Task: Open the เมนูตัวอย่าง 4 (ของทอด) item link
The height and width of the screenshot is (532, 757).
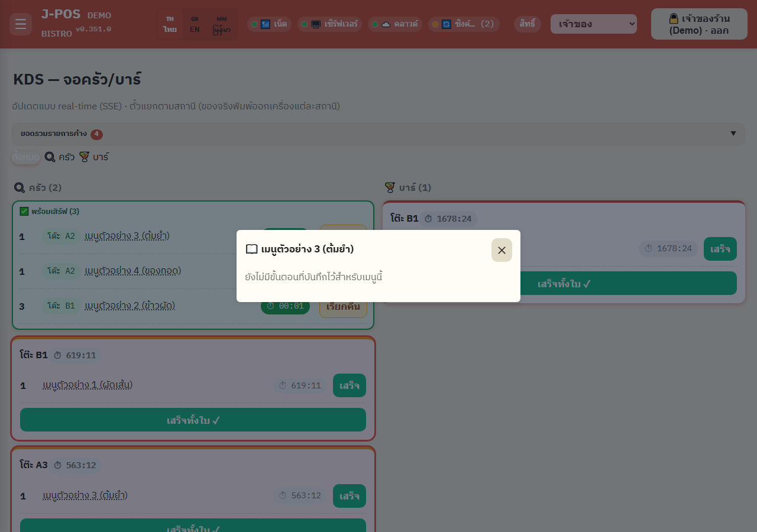Action: click(133, 271)
